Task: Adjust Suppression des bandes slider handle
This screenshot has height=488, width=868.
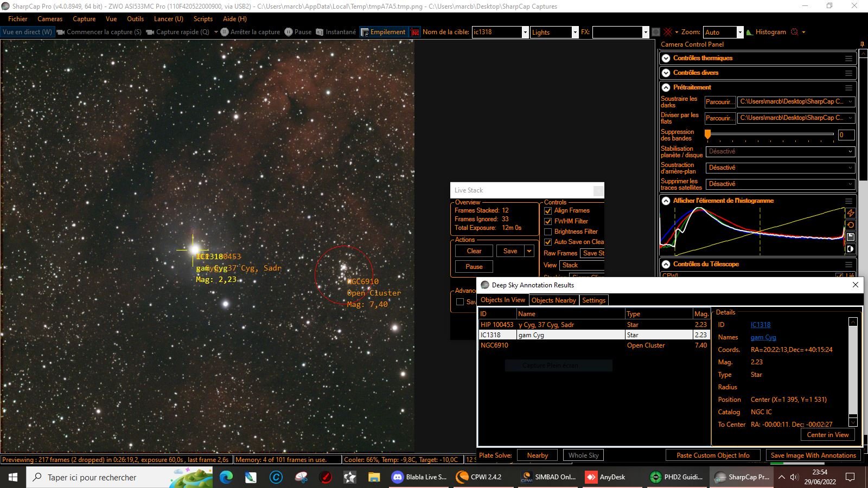Action: click(x=707, y=134)
